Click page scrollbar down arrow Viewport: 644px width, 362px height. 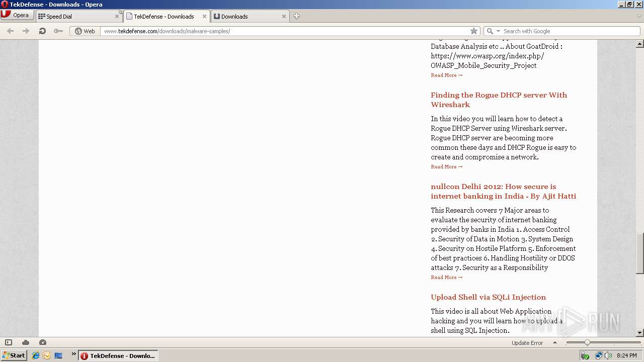640,333
